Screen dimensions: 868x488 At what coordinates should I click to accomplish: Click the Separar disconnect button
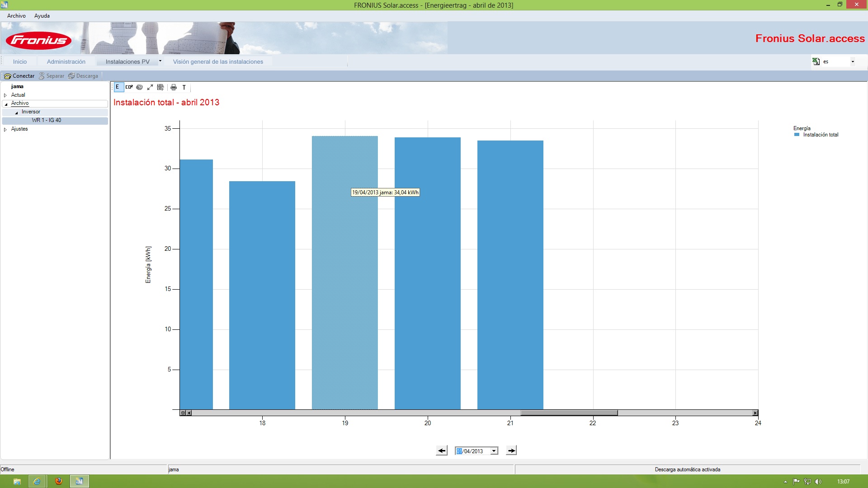52,76
